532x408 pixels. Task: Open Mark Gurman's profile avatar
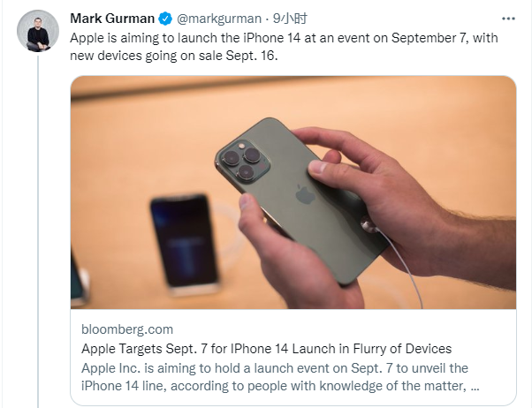click(x=38, y=31)
